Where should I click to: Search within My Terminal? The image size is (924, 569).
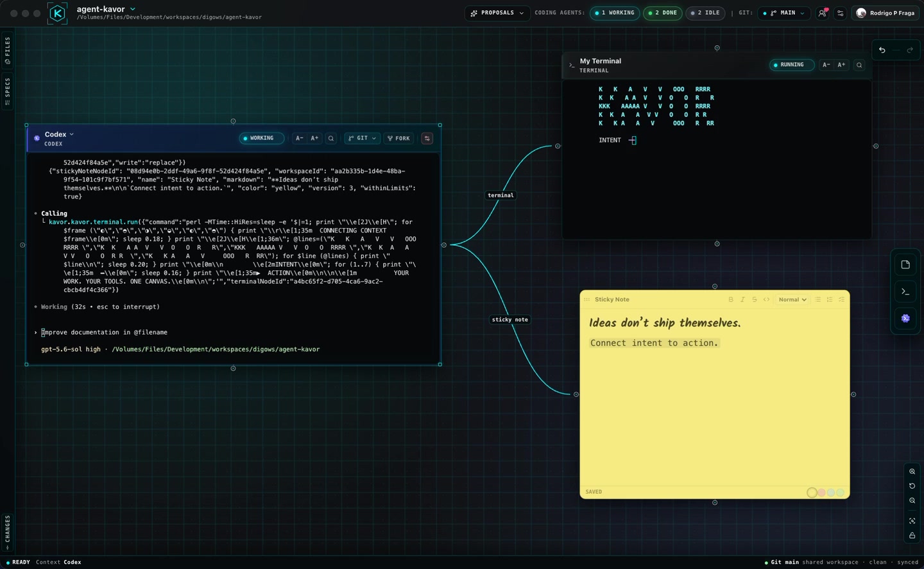[859, 65]
